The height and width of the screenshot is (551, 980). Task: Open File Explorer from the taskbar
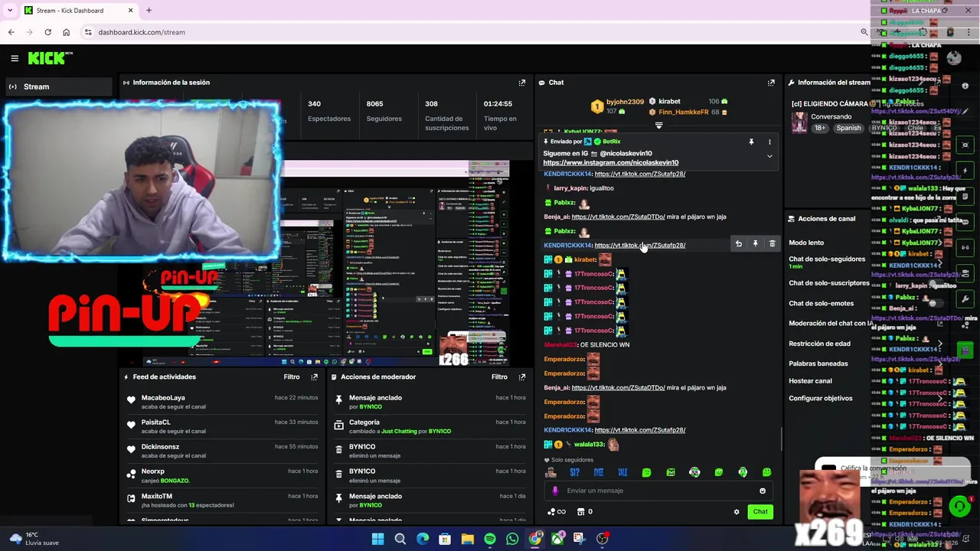pos(467,539)
